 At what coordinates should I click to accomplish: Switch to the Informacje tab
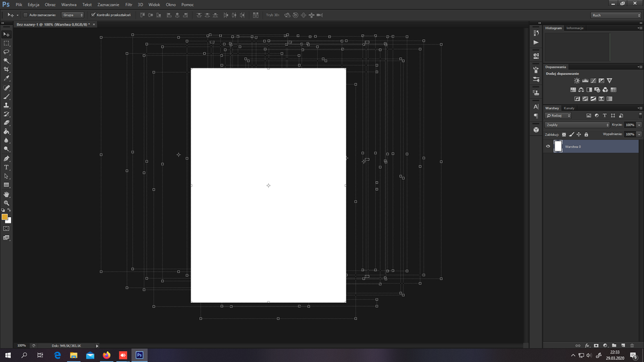click(574, 28)
